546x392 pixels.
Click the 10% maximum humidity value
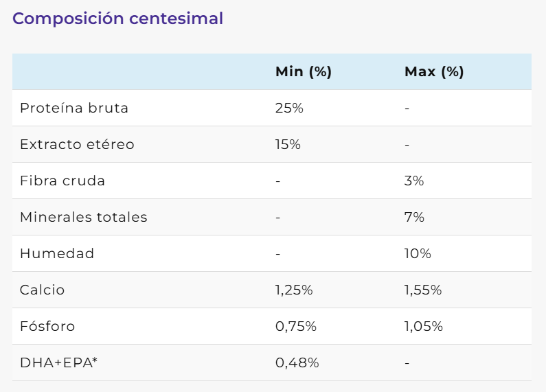tap(418, 254)
